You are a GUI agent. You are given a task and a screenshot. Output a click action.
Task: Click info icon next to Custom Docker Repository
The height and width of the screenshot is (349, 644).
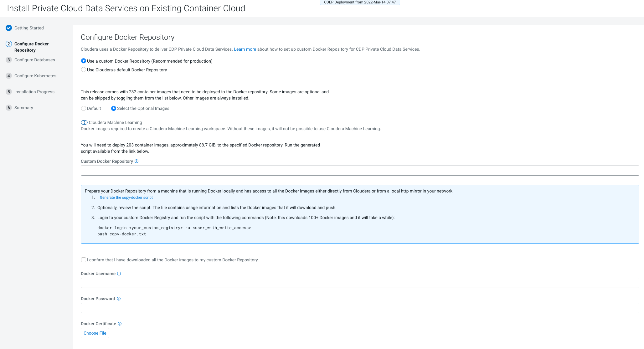pos(137,161)
